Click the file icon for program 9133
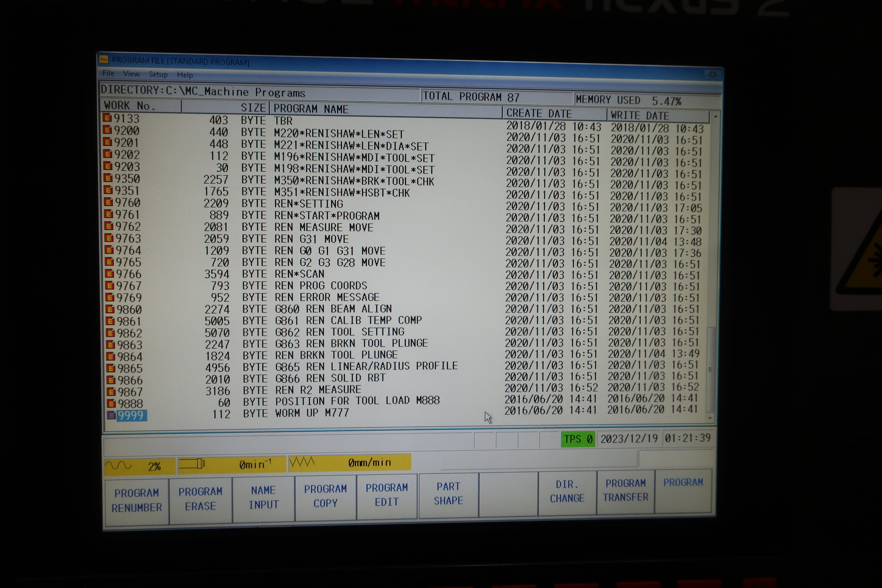Viewport: 882px width, 588px height. 107,118
